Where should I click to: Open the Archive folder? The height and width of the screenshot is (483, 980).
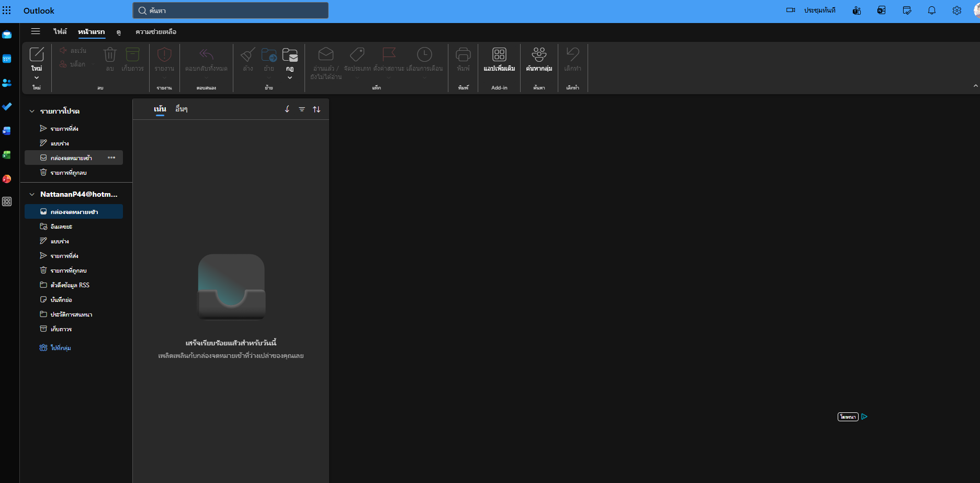click(x=74, y=329)
